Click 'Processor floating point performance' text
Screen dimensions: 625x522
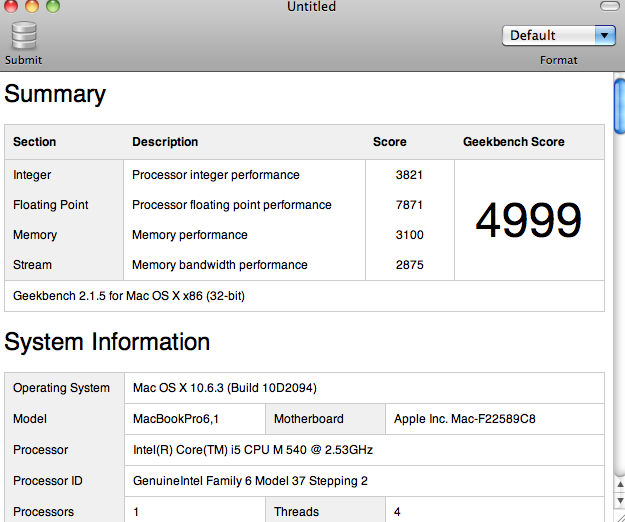pyautogui.click(x=232, y=205)
